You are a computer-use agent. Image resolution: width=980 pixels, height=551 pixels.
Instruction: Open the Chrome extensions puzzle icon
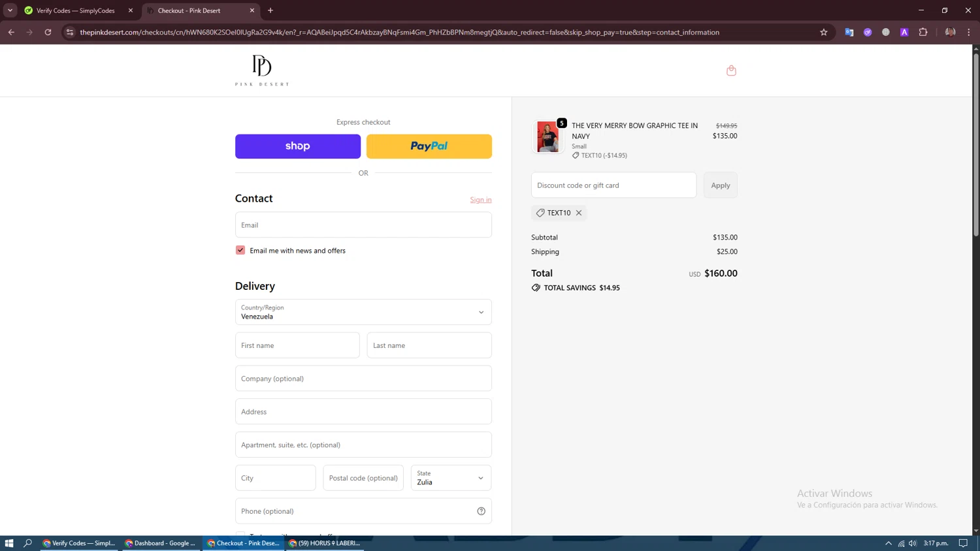[x=923, y=32]
